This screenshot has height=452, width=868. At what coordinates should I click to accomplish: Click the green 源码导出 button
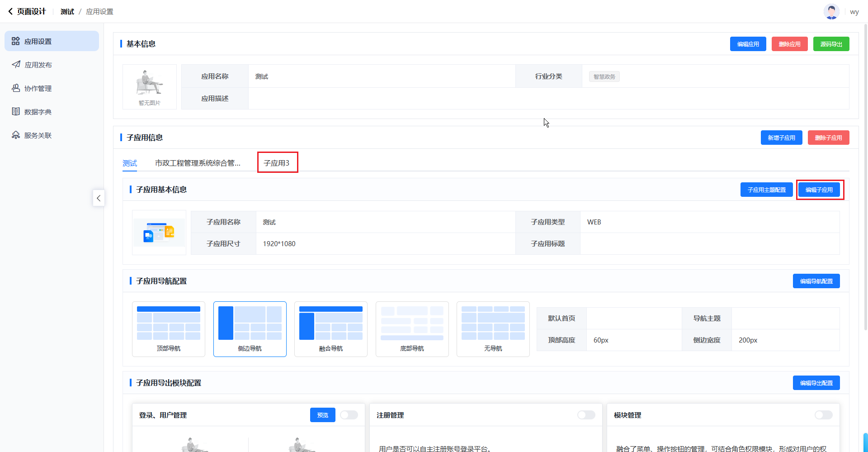831,44
